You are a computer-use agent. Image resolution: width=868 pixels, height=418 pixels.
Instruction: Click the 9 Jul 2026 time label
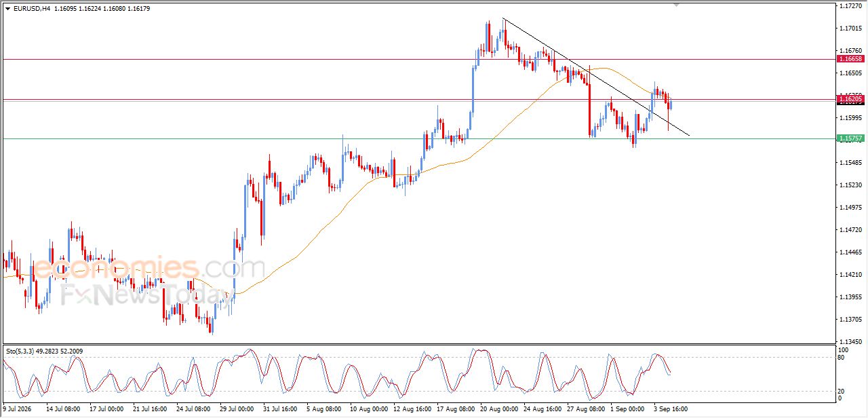point(16,409)
